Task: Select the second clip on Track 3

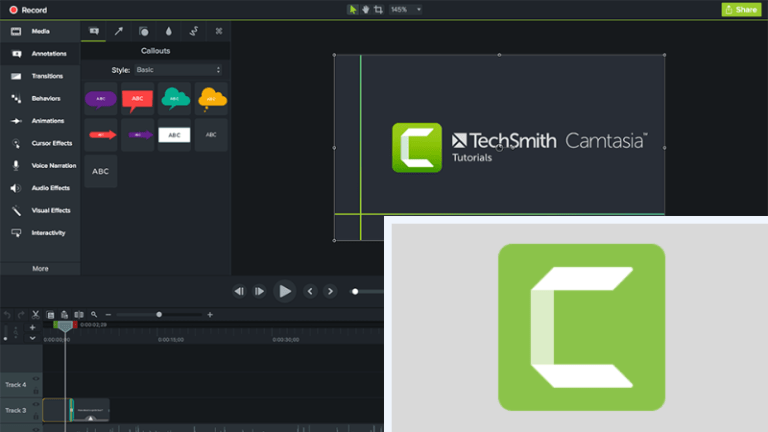Action: (x=91, y=410)
